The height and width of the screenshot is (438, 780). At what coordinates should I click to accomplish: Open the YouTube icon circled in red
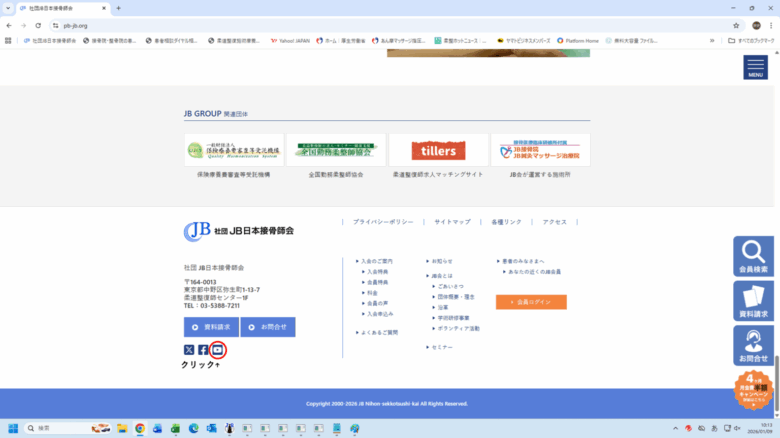pos(218,350)
